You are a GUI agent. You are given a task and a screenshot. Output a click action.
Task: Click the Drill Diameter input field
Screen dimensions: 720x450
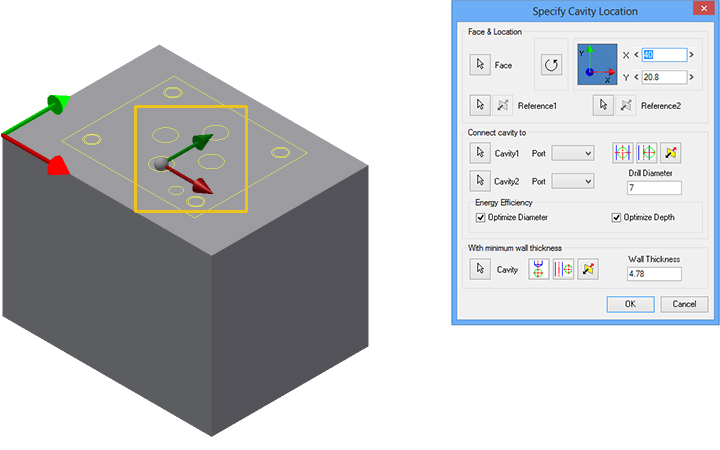[654, 187]
